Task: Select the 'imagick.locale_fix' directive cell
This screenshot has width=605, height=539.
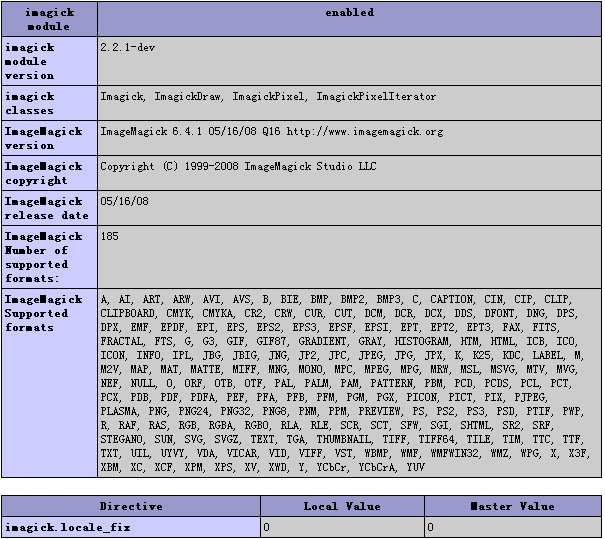Action: pyautogui.click(x=131, y=527)
